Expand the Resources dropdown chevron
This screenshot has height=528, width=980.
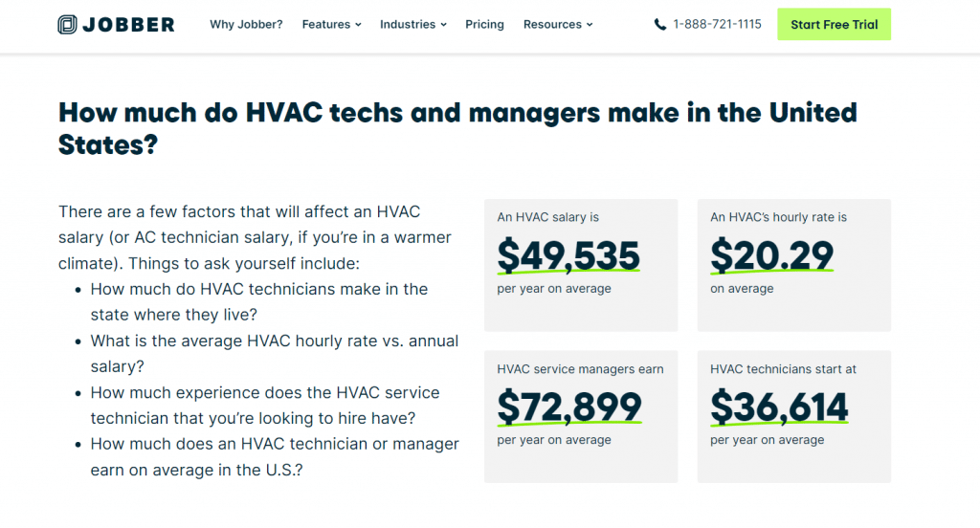pyautogui.click(x=590, y=25)
